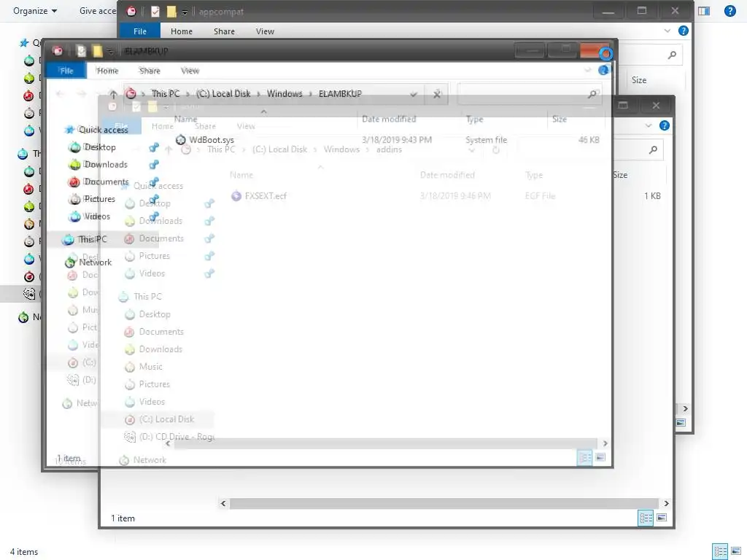Click the help icon in the addins window
The height and width of the screenshot is (560, 747).
coord(664,125)
